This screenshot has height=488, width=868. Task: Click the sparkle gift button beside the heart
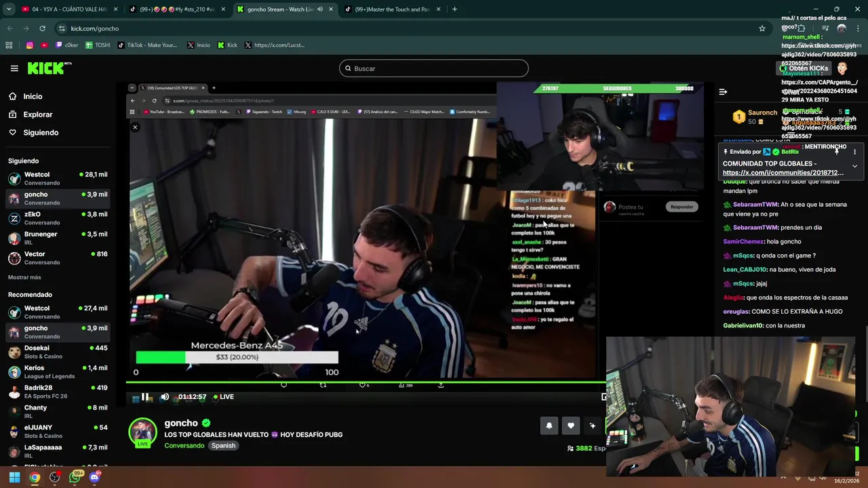(592, 426)
